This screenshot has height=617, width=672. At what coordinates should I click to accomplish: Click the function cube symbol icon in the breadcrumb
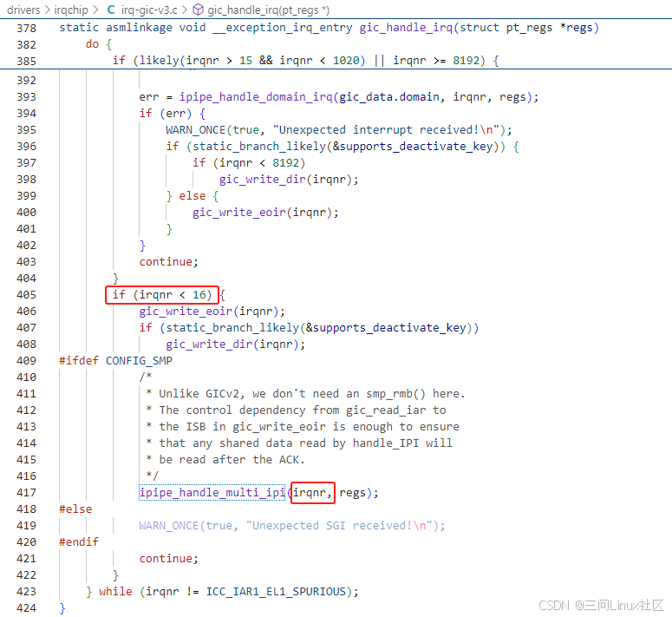pyautogui.click(x=198, y=10)
